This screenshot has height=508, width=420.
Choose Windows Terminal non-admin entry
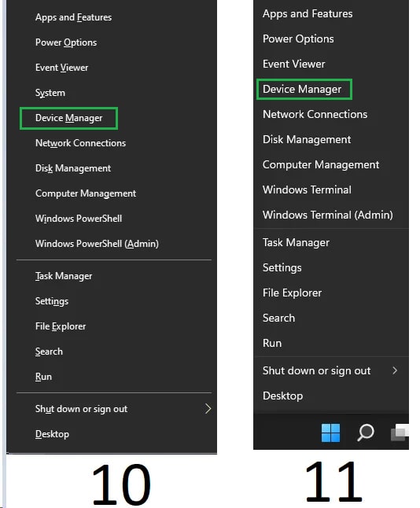(x=307, y=190)
